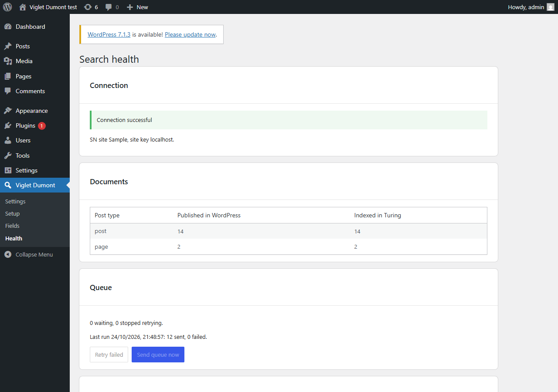Screen dimensions: 558x392
Task: Click the Appearance paintbrush icon
Action: 8,111
